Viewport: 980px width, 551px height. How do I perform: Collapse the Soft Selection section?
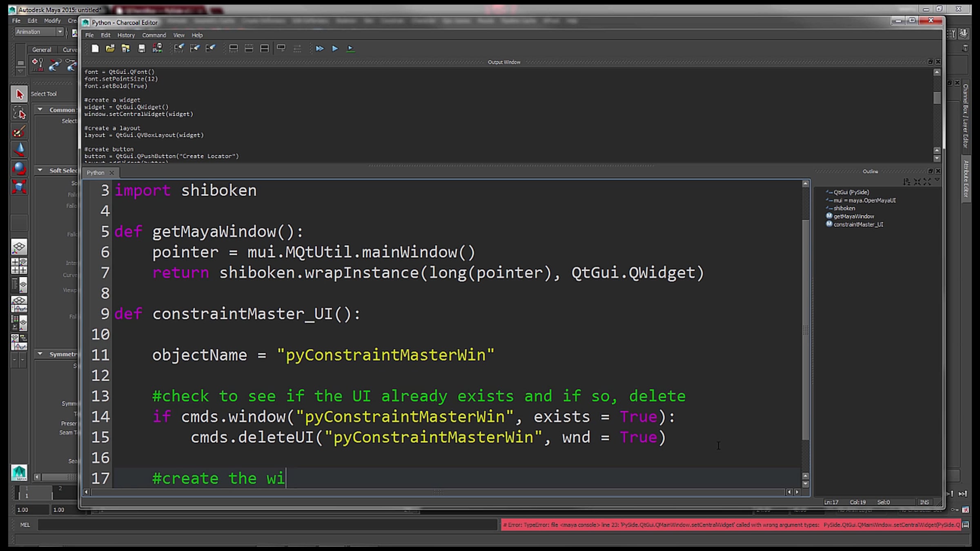tap(40, 170)
